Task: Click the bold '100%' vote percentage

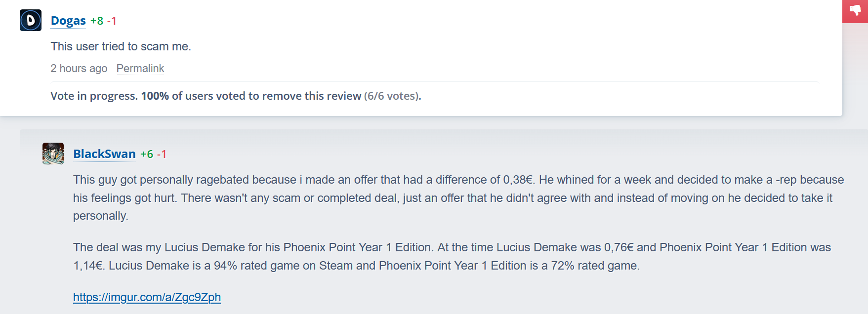Action: (155, 96)
